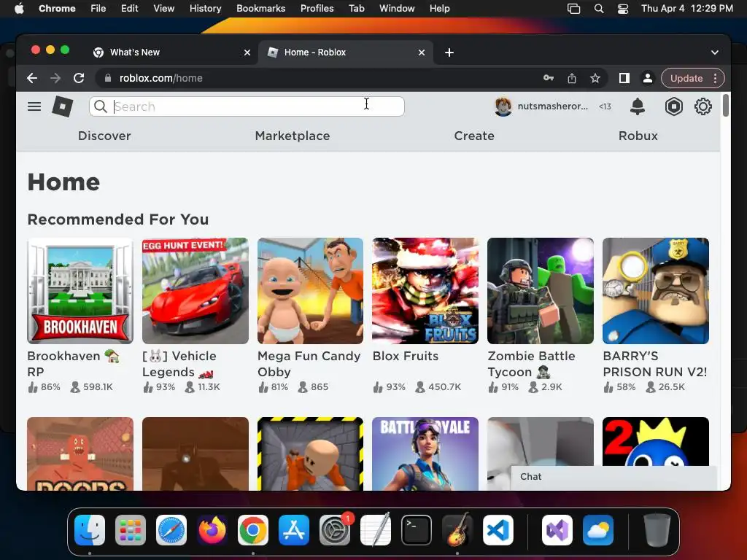Open the notifications bell
The image size is (747, 560).
[638, 106]
